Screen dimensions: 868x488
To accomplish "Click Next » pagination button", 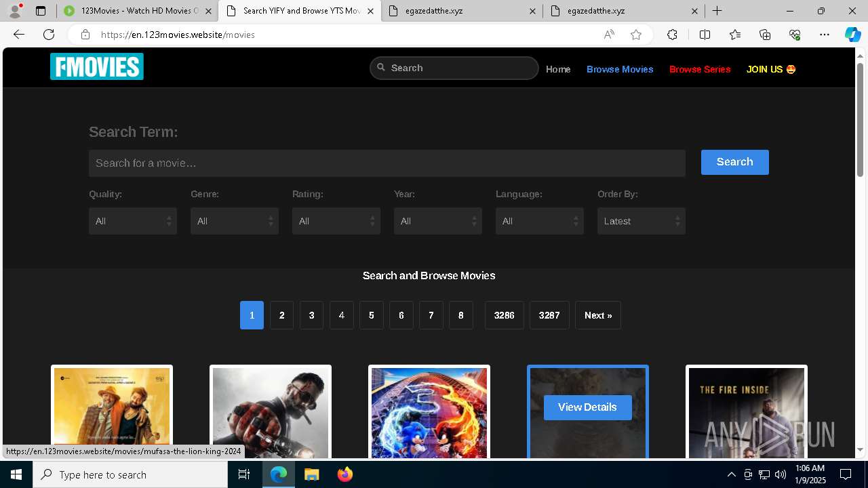I will point(598,315).
